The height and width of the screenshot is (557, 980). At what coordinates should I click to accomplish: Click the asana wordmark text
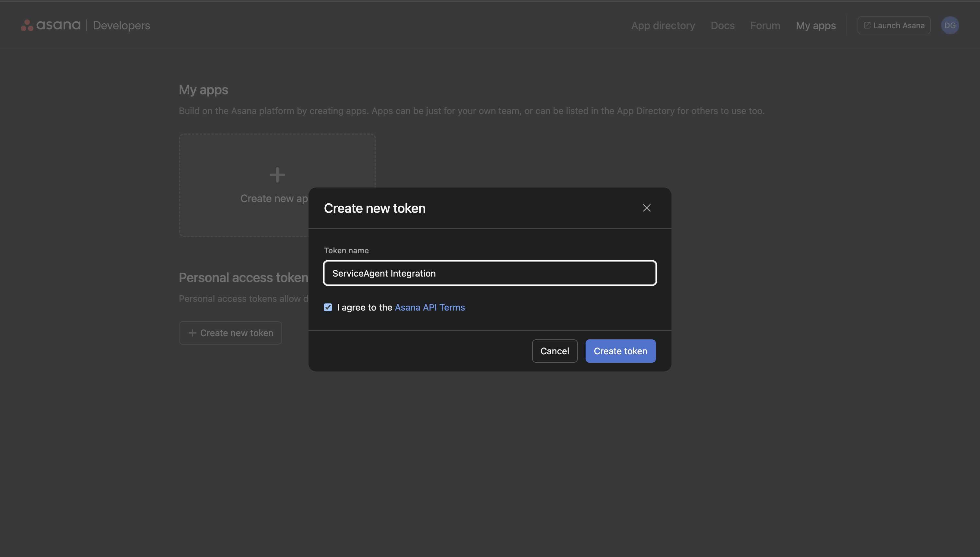59,25
